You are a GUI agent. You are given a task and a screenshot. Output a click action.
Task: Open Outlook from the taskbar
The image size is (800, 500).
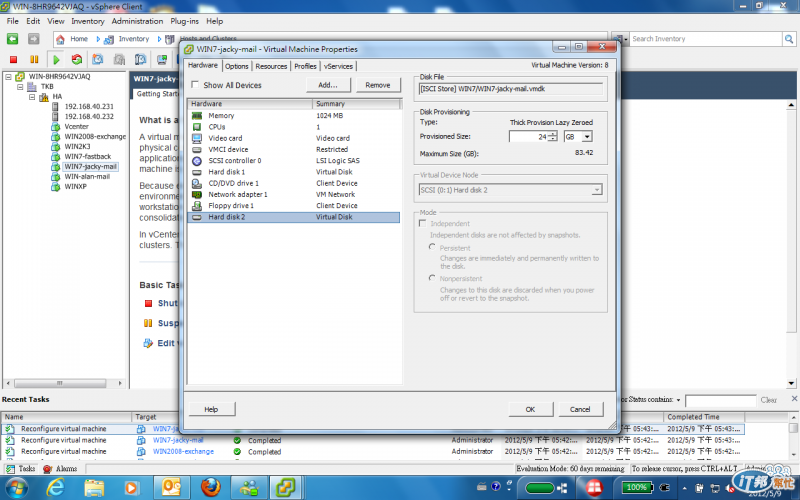click(172, 488)
